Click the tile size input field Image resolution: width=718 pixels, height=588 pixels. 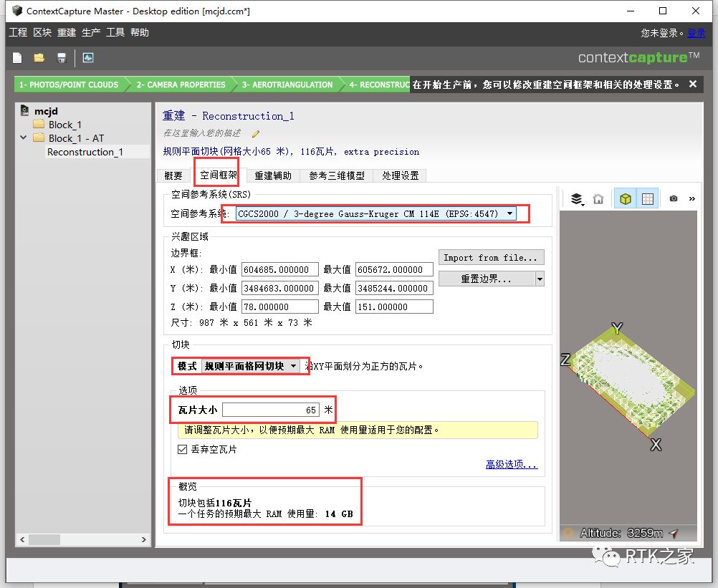[x=271, y=410]
